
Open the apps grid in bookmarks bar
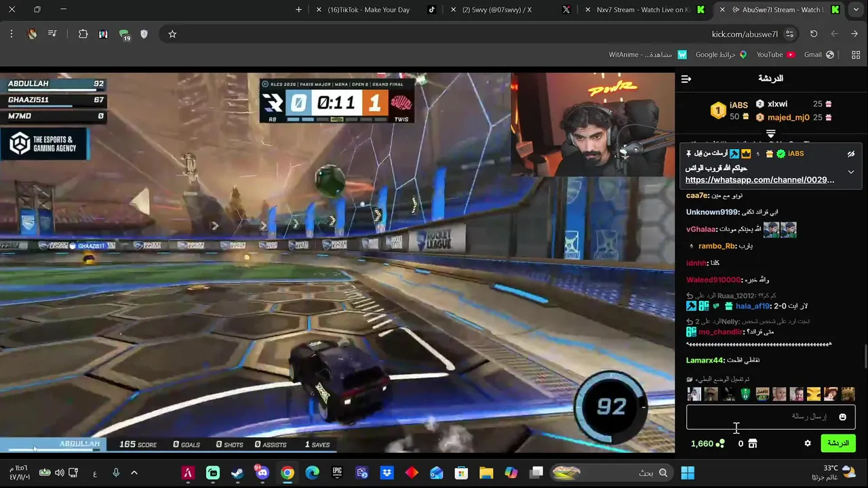pyautogui.click(x=854, y=54)
